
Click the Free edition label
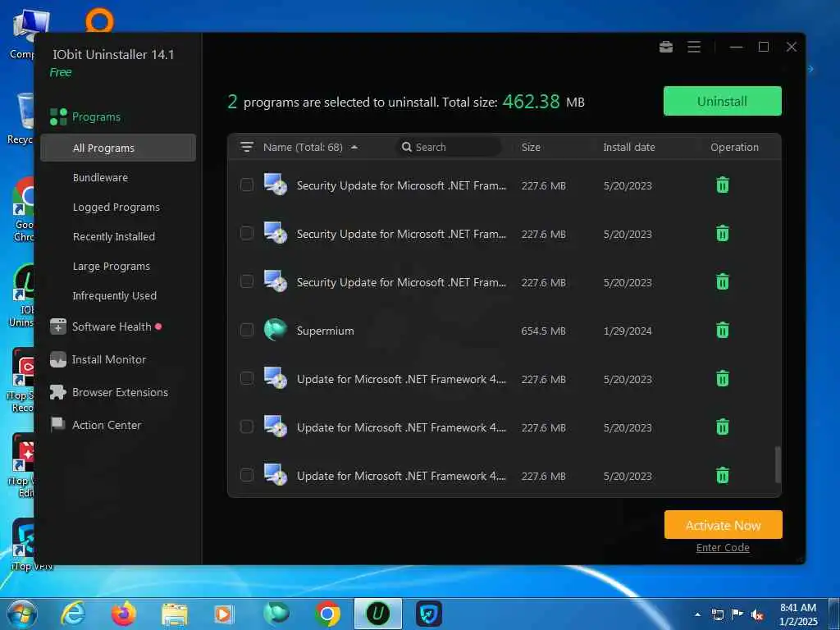click(x=61, y=72)
